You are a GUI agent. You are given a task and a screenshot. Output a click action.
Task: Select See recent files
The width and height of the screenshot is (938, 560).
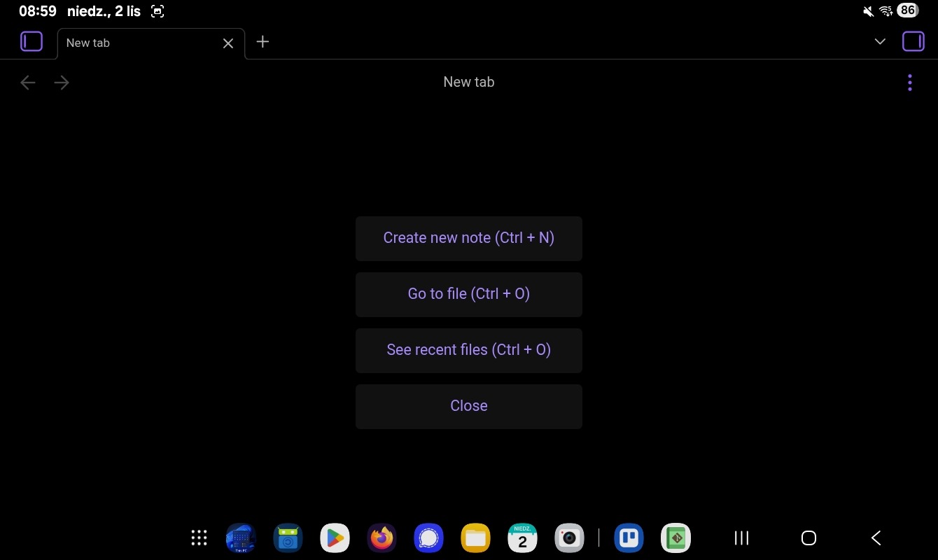coord(468,350)
